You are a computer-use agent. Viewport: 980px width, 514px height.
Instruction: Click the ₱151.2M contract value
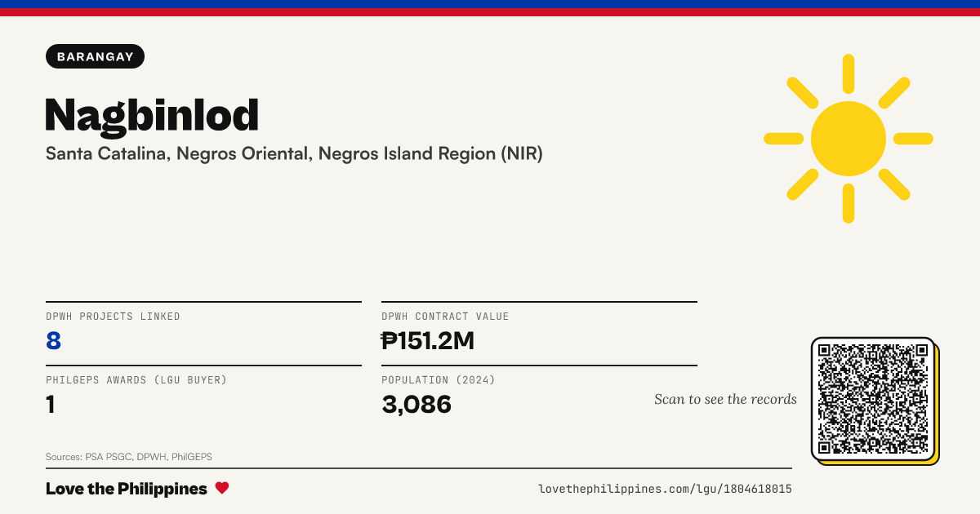[x=428, y=340]
